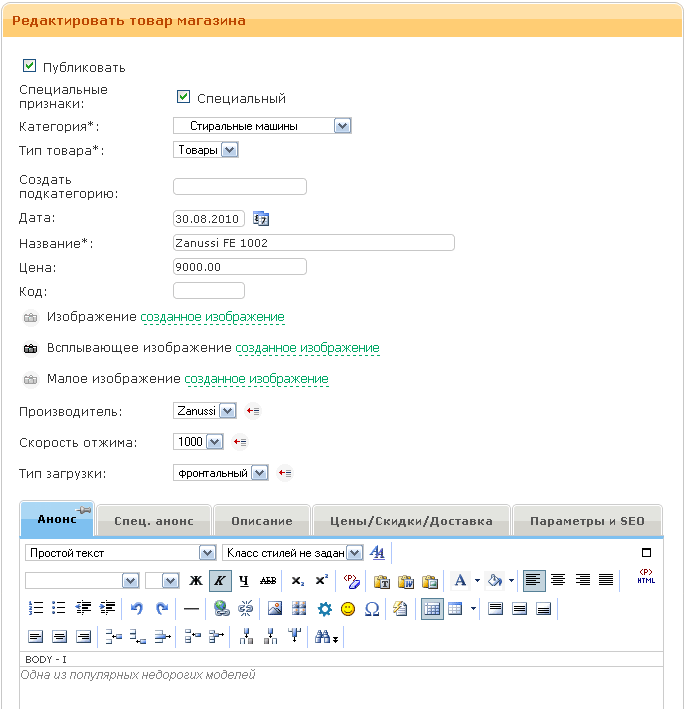Click созданное изображение link for Малое изображение

click(256, 379)
